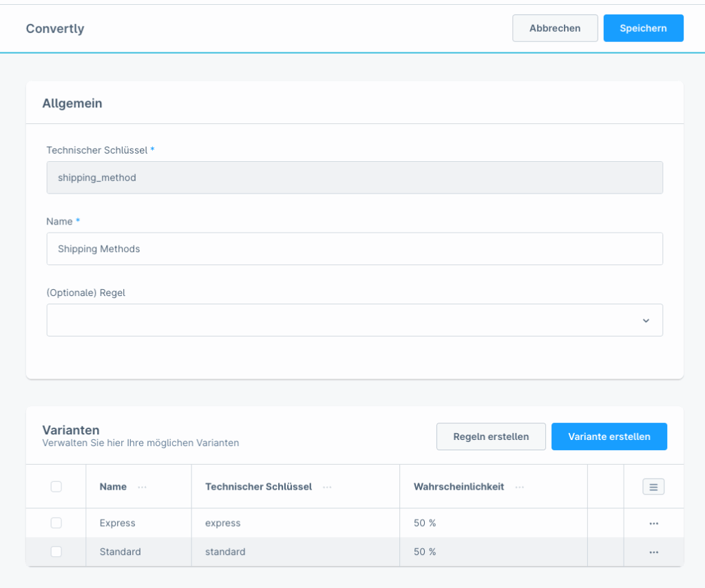
Task: Focus the Name input field
Action: coord(355,249)
